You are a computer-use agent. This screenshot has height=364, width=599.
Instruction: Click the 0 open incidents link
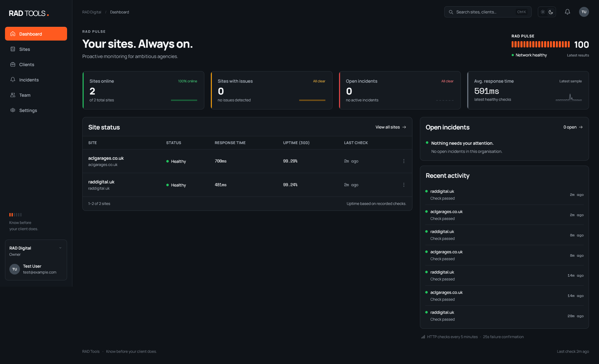[x=573, y=127]
